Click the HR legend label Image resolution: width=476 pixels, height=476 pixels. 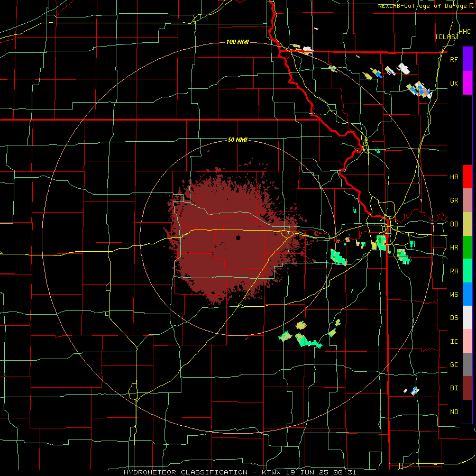coord(454,248)
